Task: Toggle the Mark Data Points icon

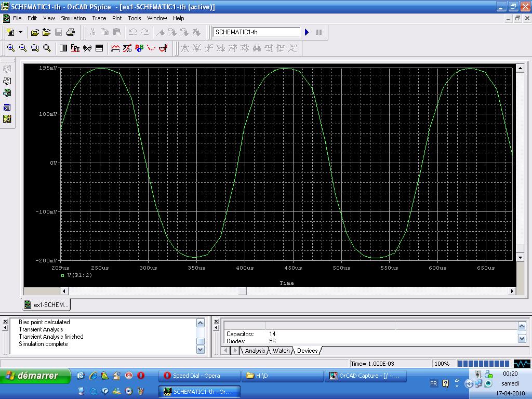Action: pos(151,48)
